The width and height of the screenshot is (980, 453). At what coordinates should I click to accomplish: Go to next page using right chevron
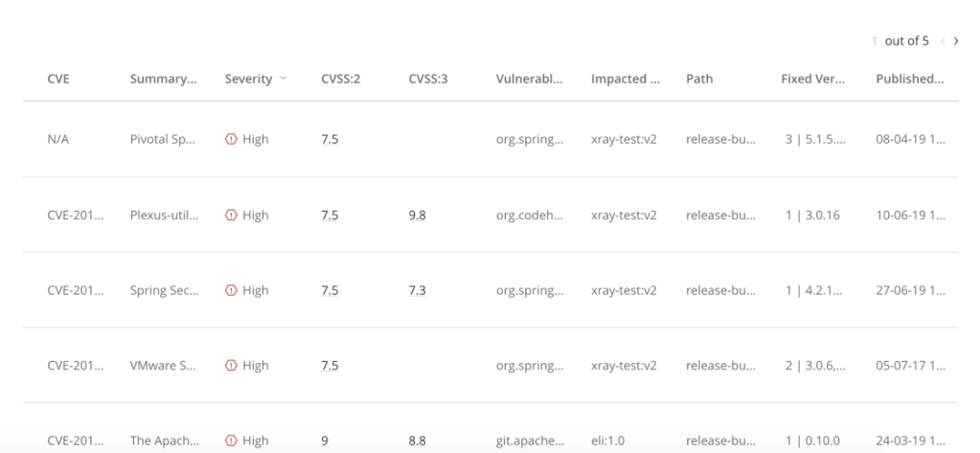pos(955,41)
